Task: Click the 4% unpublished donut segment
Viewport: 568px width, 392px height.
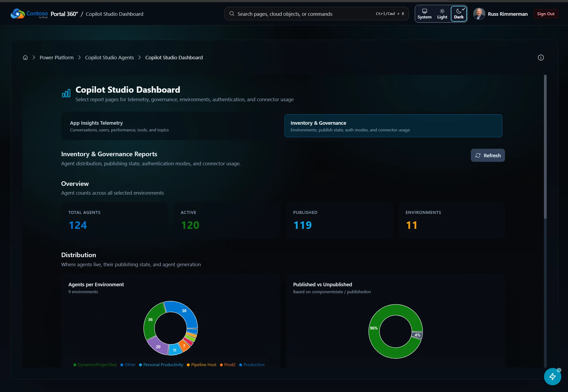Action: (417, 335)
